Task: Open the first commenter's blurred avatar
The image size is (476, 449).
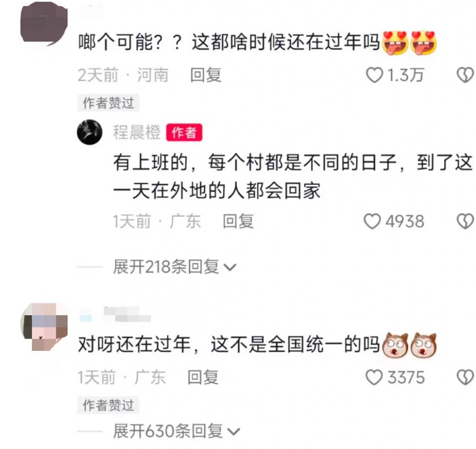Action: [x=44, y=24]
